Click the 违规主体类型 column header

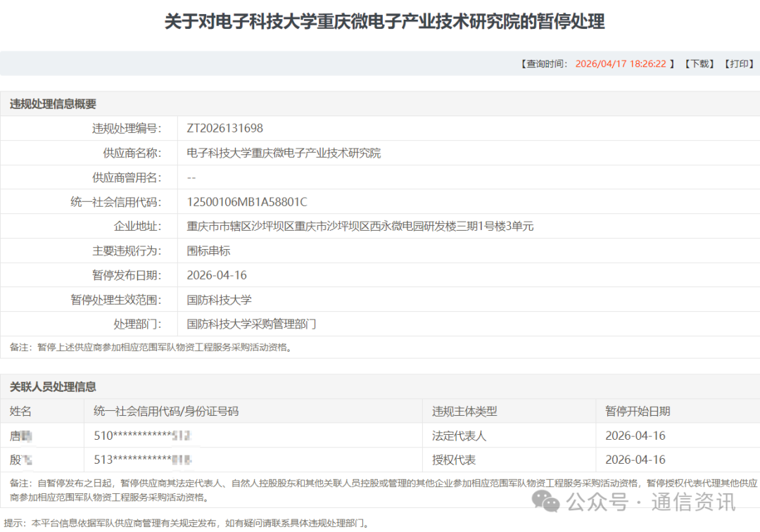pos(464,411)
